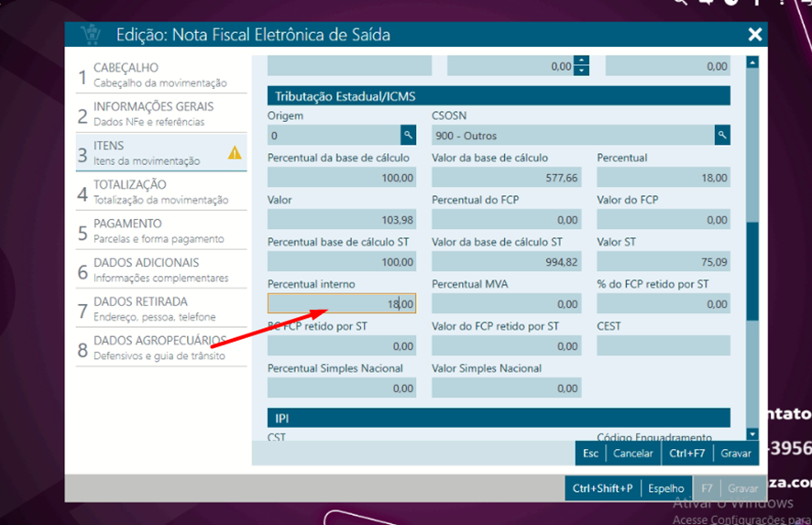The height and width of the screenshot is (525, 812).
Task: Click the shopping cart icon in title bar
Action: coord(91,35)
